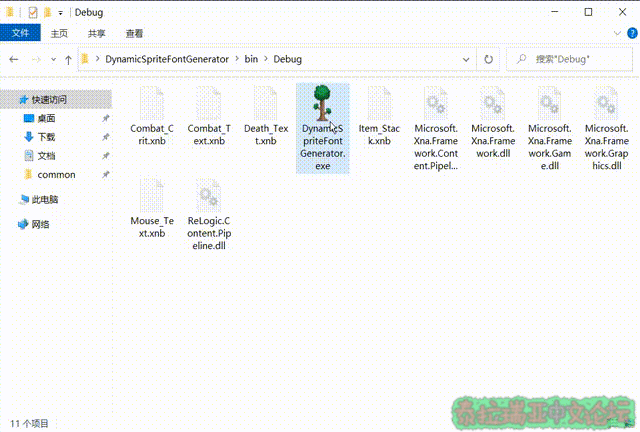640x432 pixels.
Task: Select the Combat_Text.xnb file icon
Action: [x=209, y=103]
